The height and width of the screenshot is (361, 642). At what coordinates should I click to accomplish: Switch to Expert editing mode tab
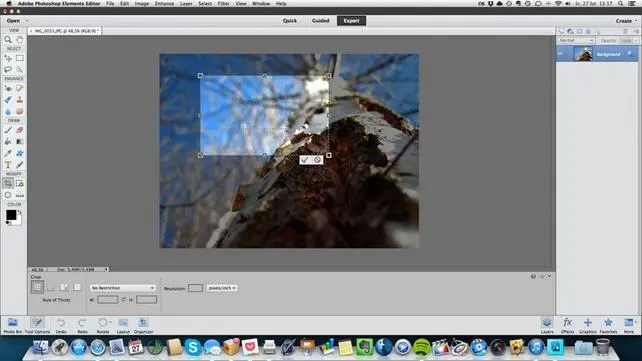351,20
